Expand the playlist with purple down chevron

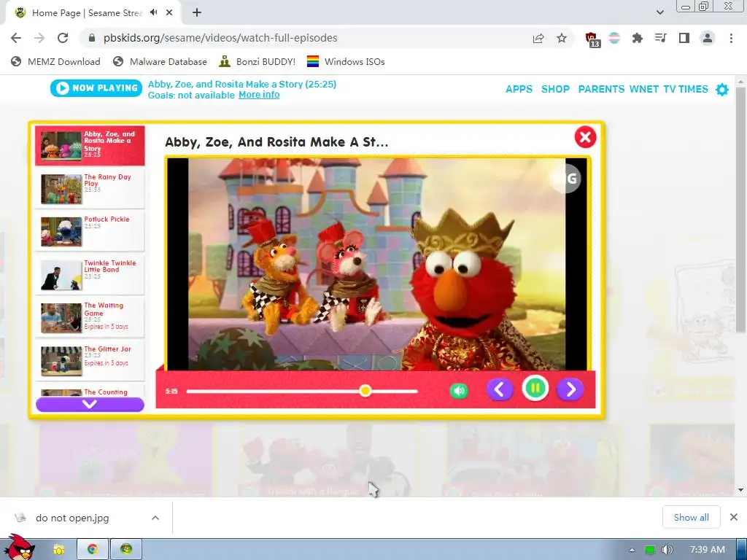90,404
